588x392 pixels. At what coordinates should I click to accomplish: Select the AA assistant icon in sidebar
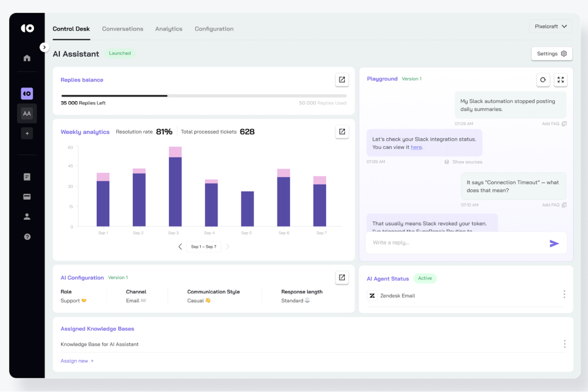pyautogui.click(x=27, y=113)
